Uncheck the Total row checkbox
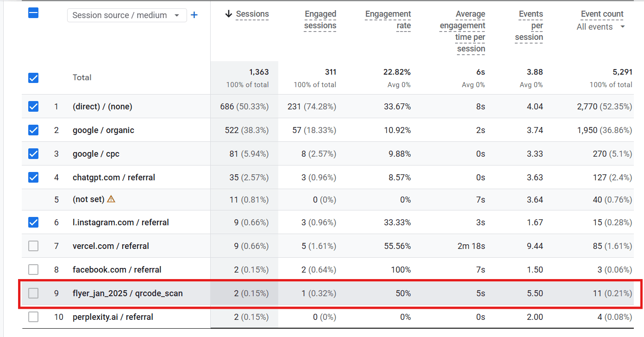This screenshot has height=337, width=644. tap(33, 78)
